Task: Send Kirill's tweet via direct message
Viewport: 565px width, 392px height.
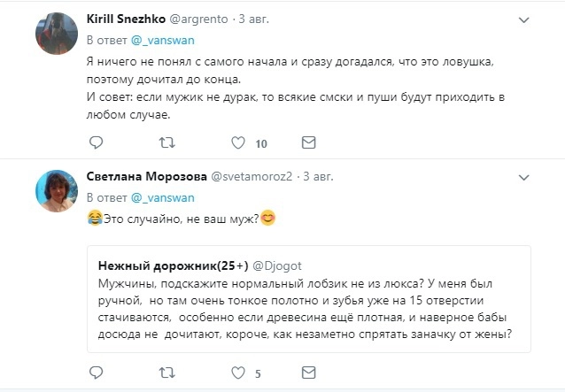Action: coord(308,142)
